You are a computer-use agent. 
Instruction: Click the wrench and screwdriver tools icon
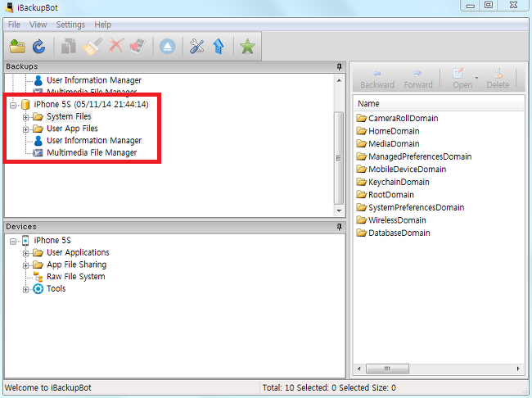pyautogui.click(x=196, y=47)
